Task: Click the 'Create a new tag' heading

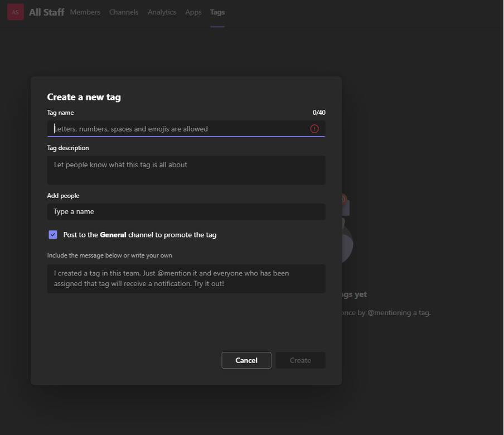Action: pyautogui.click(x=84, y=97)
